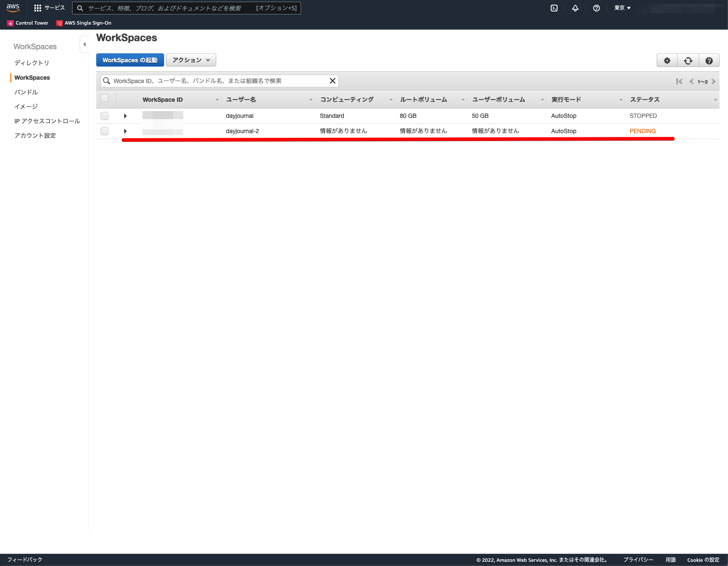Select バンドル in the sidebar
The width and height of the screenshot is (728, 566).
tap(25, 92)
